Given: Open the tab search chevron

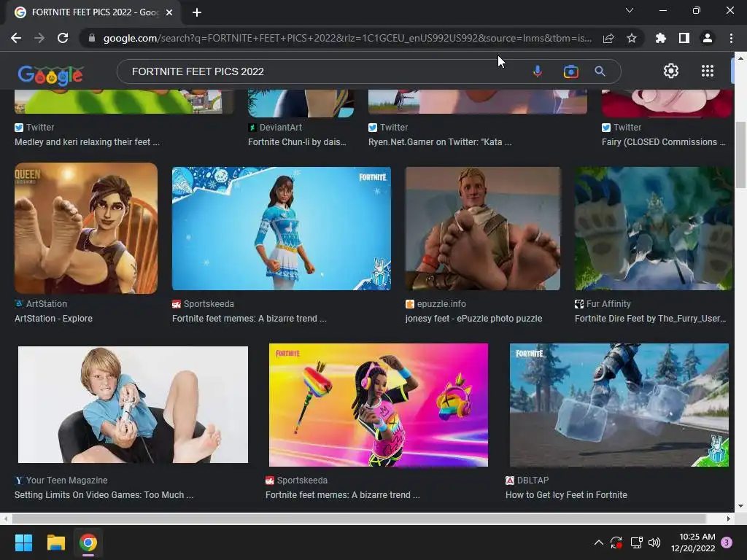Looking at the screenshot, I should pos(630,10).
